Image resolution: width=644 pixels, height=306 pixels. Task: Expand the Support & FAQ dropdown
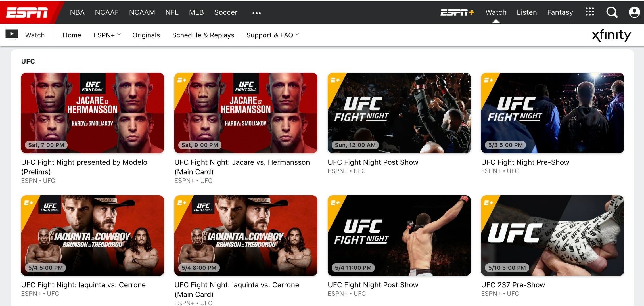coord(273,35)
